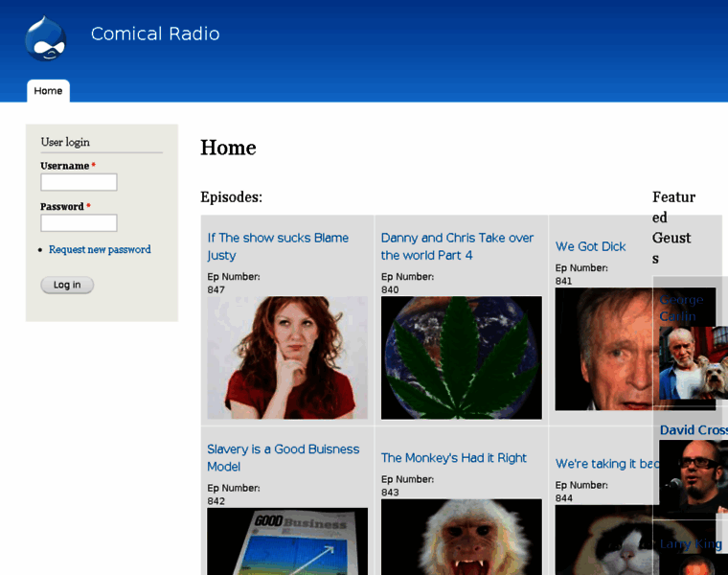The image size is (728, 575).
Task: Click the episode 841 man's face thumbnail
Action: (604, 349)
